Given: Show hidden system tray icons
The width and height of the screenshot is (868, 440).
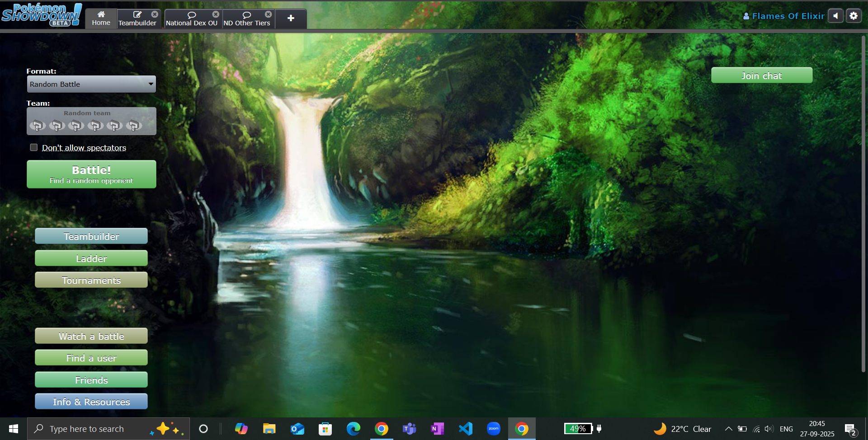Looking at the screenshot, I should click(x=728, y=429).
